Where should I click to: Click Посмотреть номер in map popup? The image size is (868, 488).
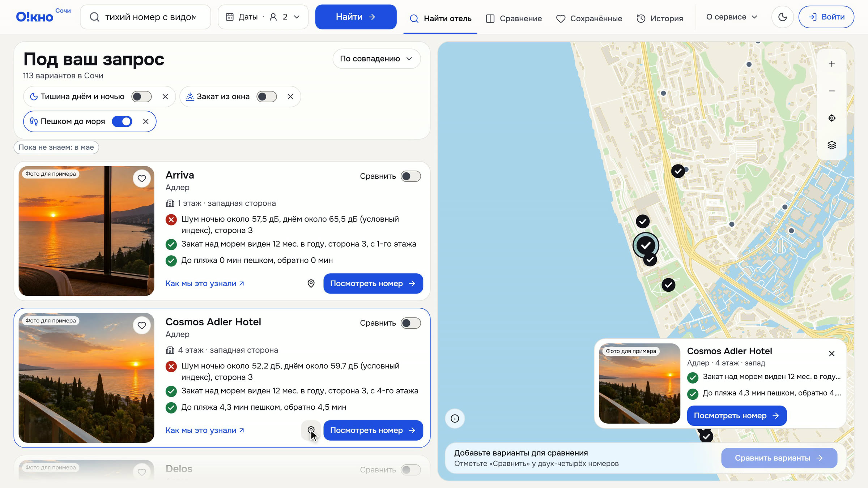tap(737, 416)
